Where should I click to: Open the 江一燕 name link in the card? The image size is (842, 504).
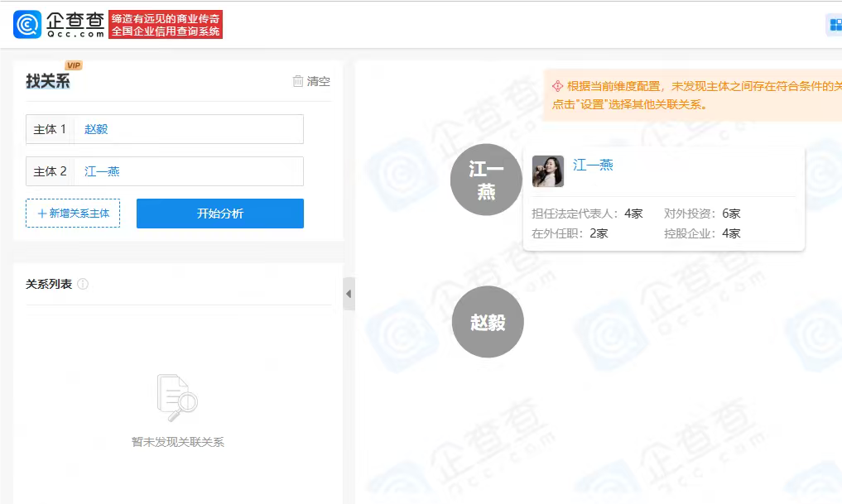point(593,165)
